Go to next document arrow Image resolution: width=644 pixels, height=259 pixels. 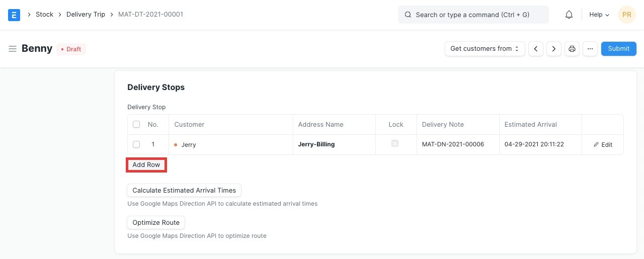click(x=554, y=49)
